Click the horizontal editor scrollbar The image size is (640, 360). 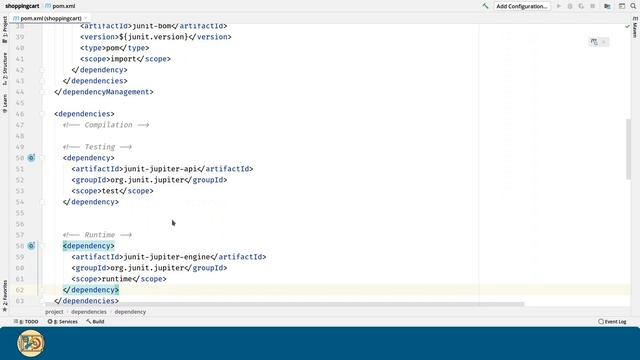coord(284,304)
